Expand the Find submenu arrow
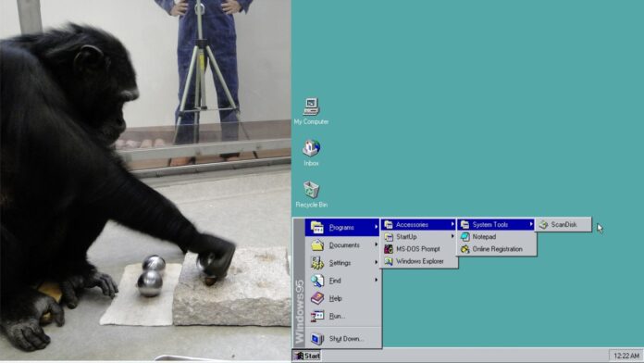 [376, 280]
